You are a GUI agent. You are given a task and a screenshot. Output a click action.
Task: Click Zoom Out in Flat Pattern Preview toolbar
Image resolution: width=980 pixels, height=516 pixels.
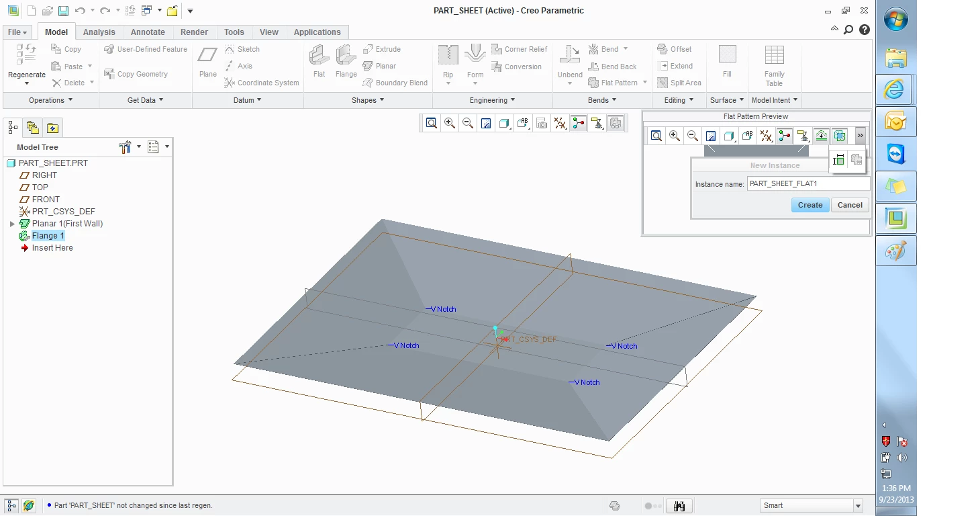coord(693,136)
